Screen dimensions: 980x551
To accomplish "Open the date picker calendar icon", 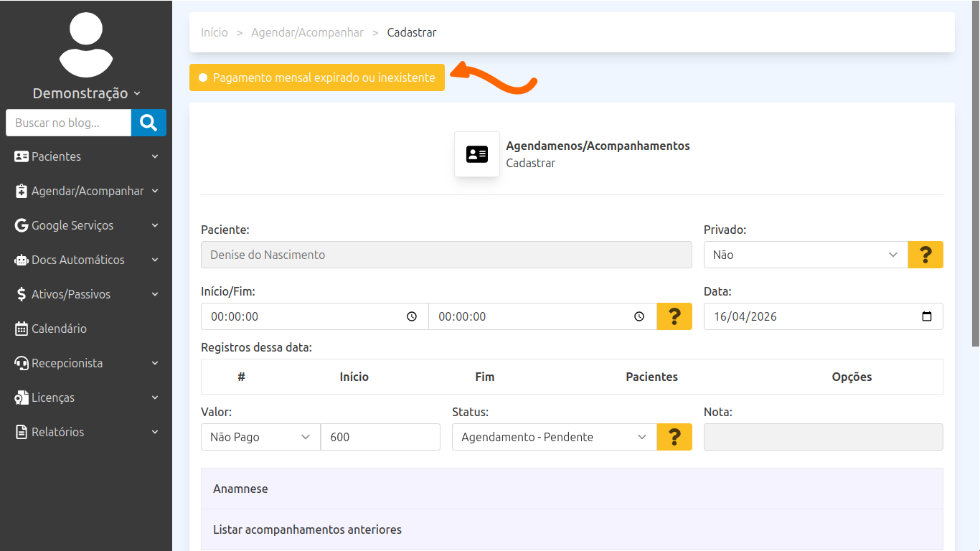I will coord(926,316).
